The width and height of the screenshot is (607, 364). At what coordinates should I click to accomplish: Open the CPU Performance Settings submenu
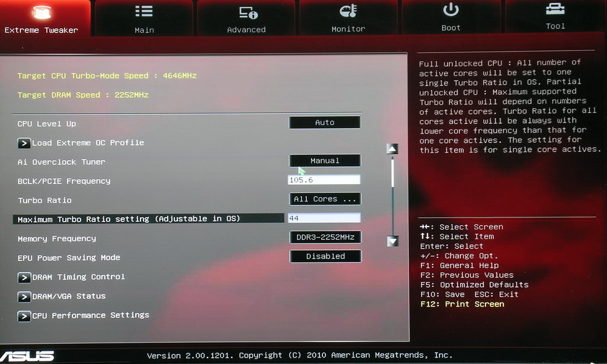coord(91,315)
